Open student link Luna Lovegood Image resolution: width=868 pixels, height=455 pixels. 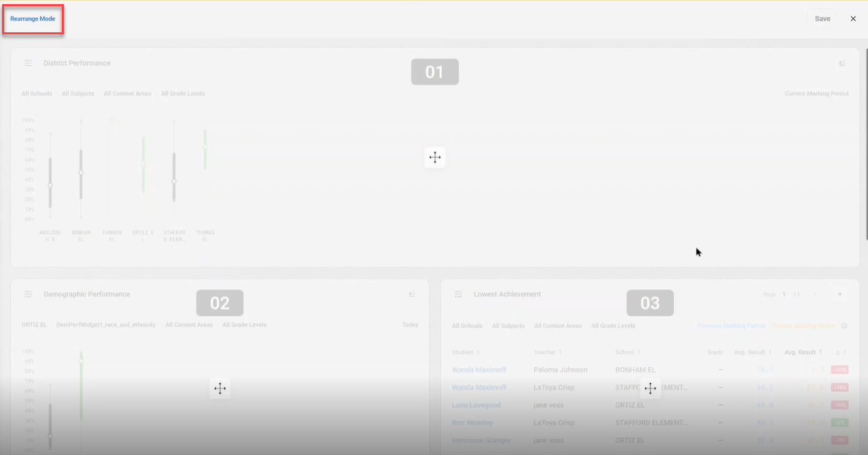pos(476,405)
